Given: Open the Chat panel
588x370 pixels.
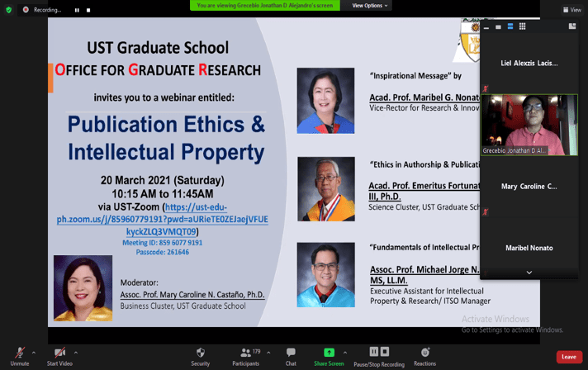Looking at the screenshot, I should [291, 357].
